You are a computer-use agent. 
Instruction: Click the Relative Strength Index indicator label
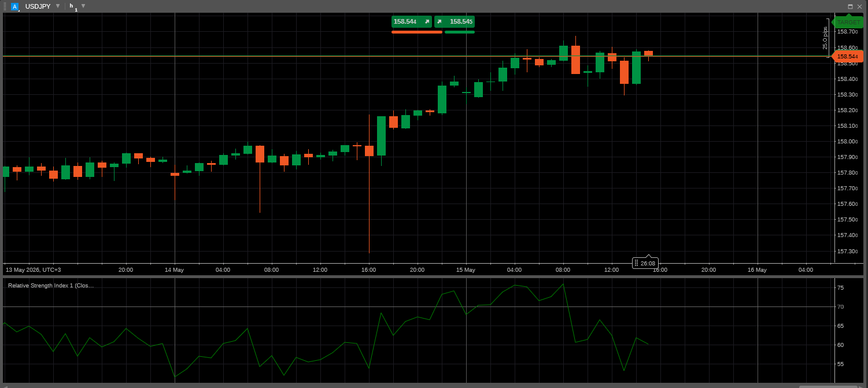pos(51,285)
